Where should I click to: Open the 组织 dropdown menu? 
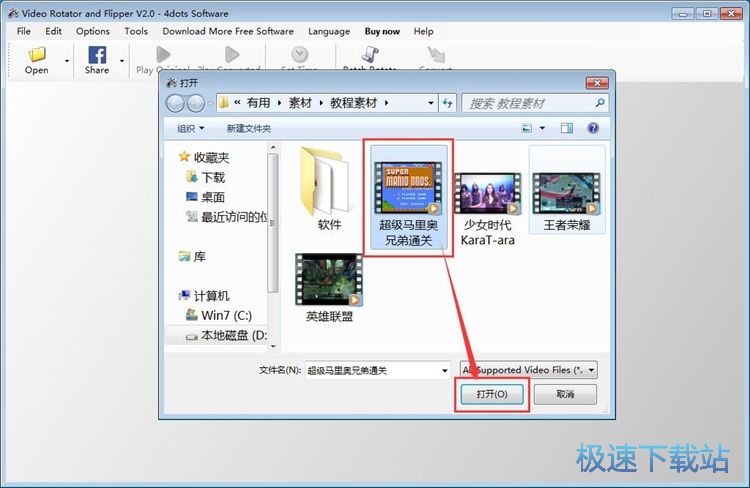tap(190, 128)
